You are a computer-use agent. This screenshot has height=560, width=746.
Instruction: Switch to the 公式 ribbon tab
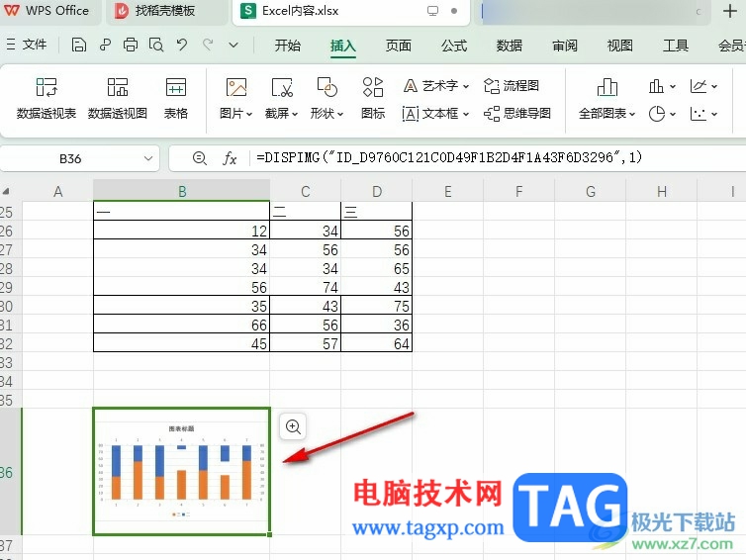[454, 46]
